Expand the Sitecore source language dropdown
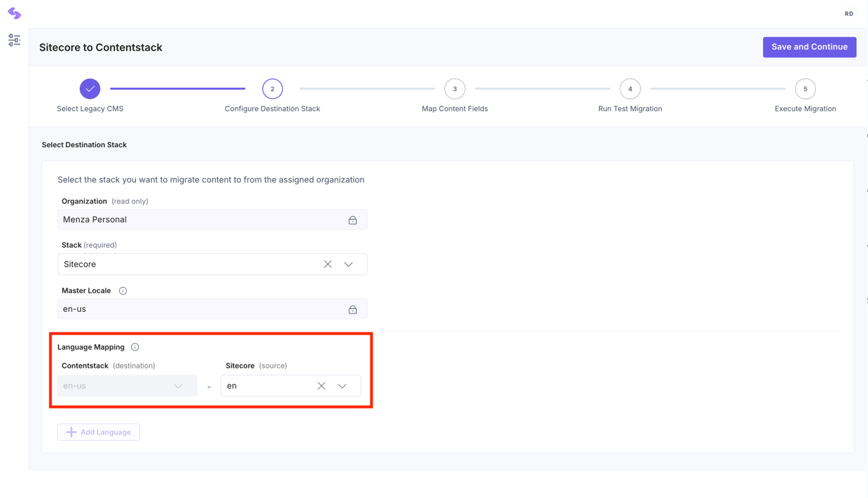Viewport: 868px width, 498px height. 342,386
